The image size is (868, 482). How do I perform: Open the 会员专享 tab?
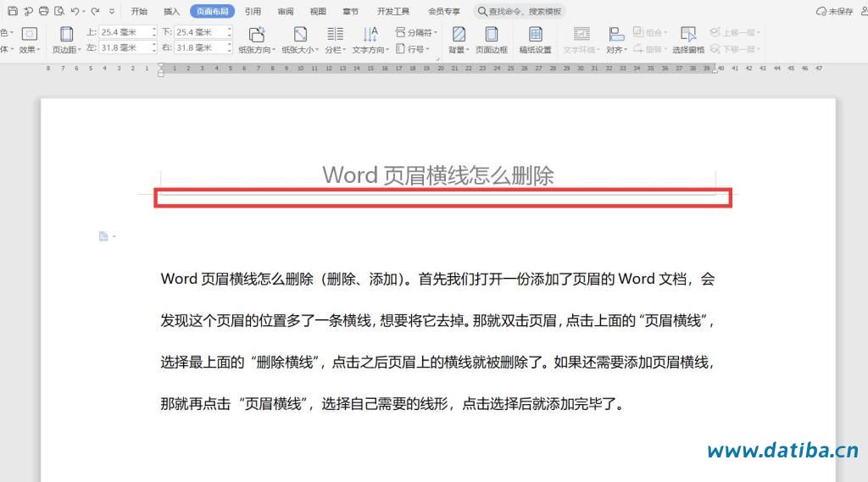point(444,11)
